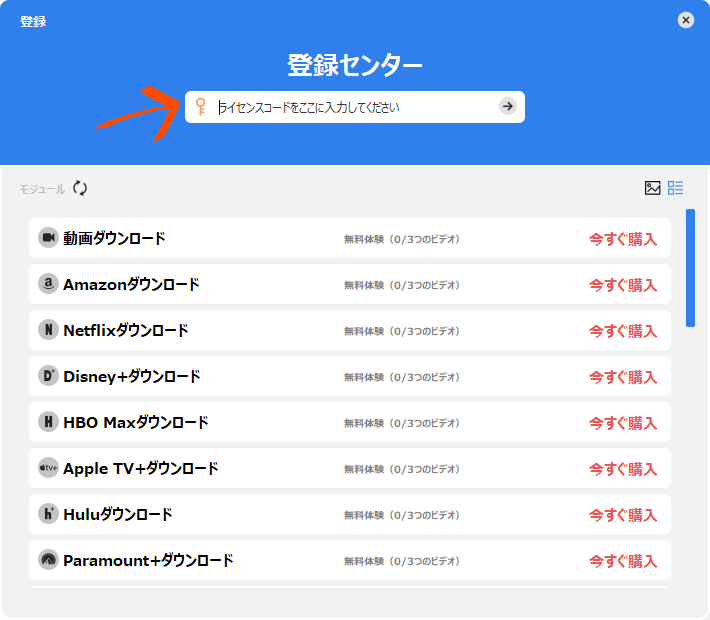Viewport: 710px width, 620px height.
Task: Click the Netflix module icon
Action: pos(48,330)
